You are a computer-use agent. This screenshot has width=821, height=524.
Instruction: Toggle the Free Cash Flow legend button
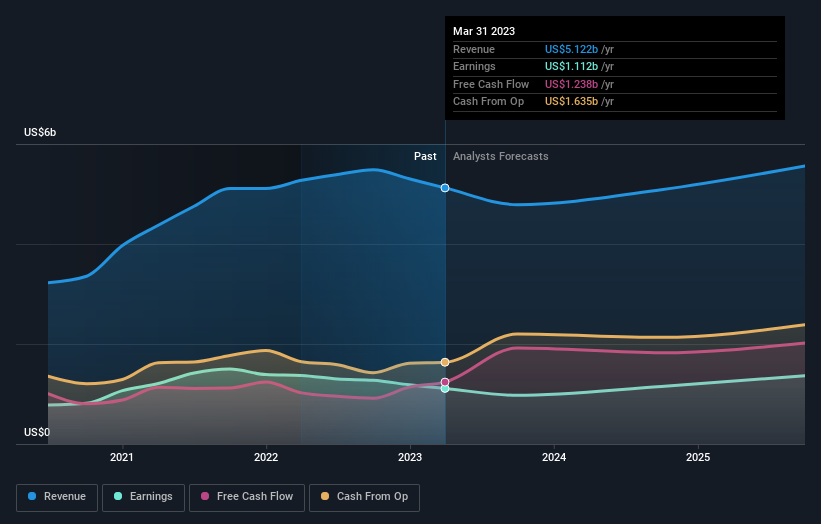pos(247,497)
